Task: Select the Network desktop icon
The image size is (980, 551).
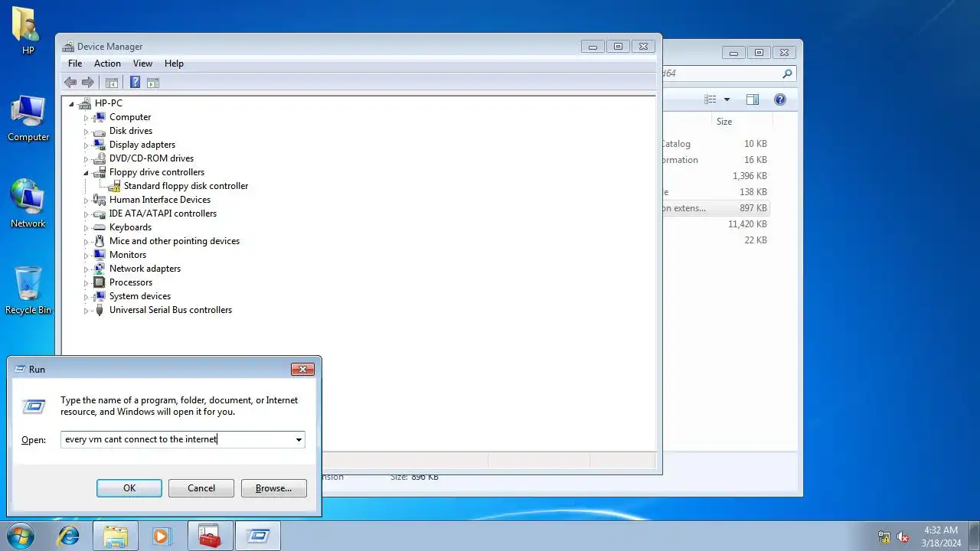Action: (28, 204)
